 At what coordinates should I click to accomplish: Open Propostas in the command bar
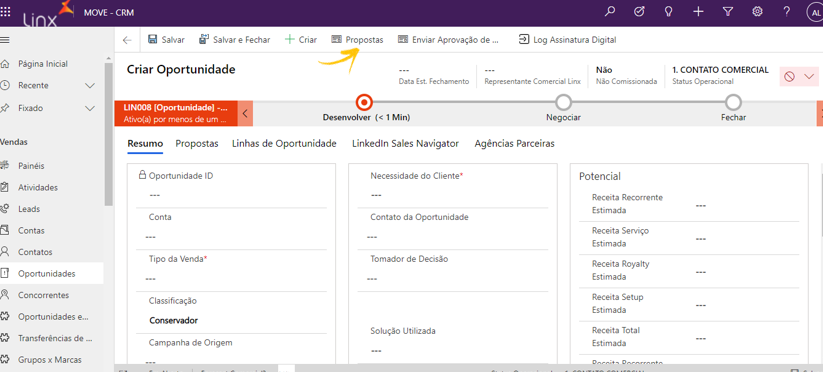pos(357,39)
